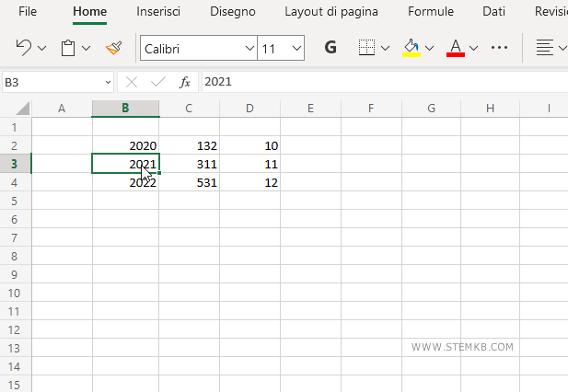
Task: Click the Undo arrow icon
Action: pos(24,48)
